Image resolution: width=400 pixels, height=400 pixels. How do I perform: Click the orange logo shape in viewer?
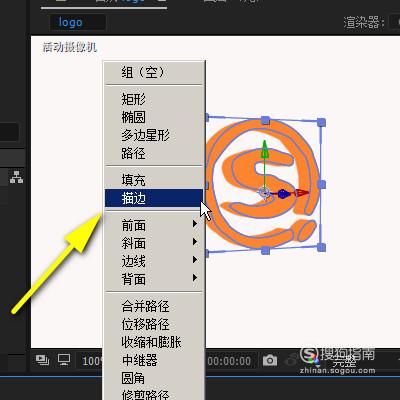point(263,183)
